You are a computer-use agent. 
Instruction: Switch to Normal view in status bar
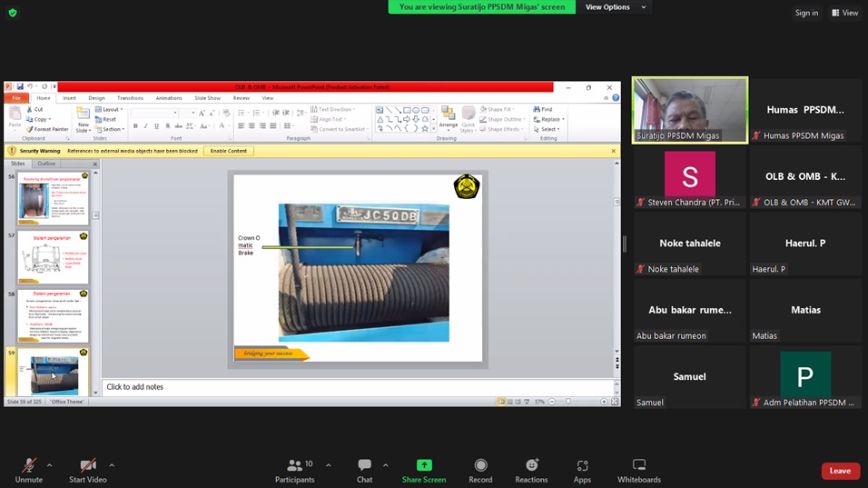501,402
